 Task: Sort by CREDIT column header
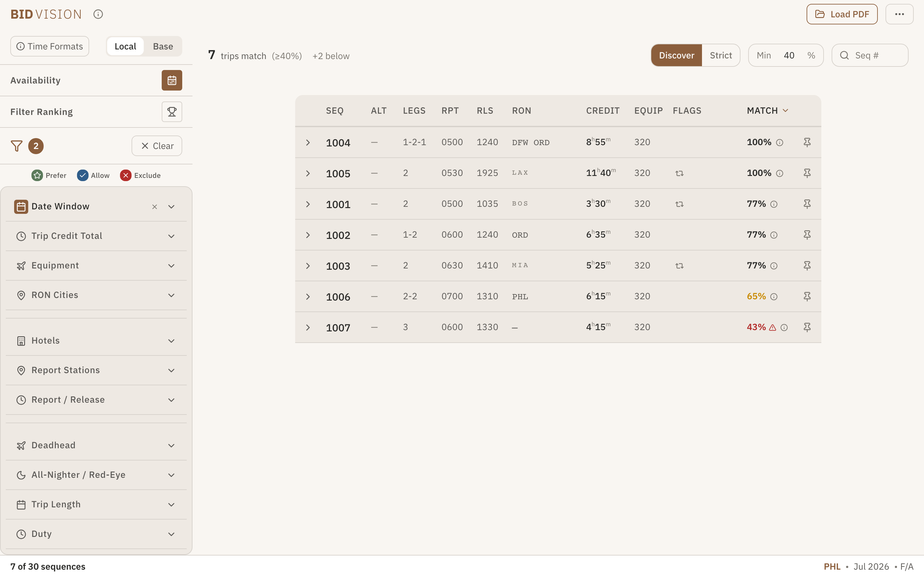pyautogui.click(x=603, y=111)
